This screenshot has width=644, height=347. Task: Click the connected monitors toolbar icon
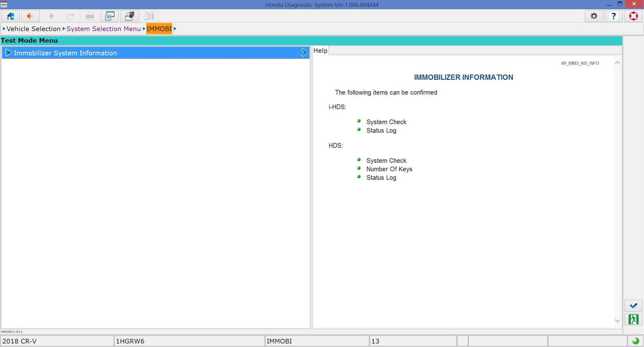pyautogui.click(x=129, y=16)
